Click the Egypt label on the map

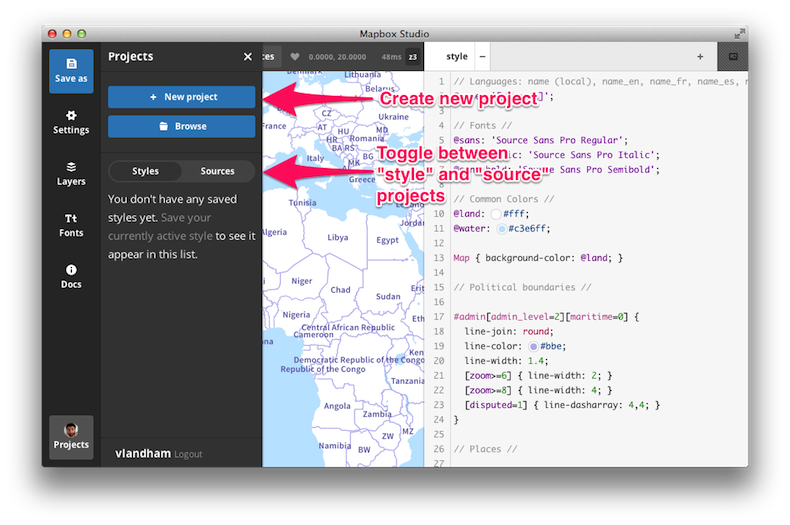click(387, 240)
